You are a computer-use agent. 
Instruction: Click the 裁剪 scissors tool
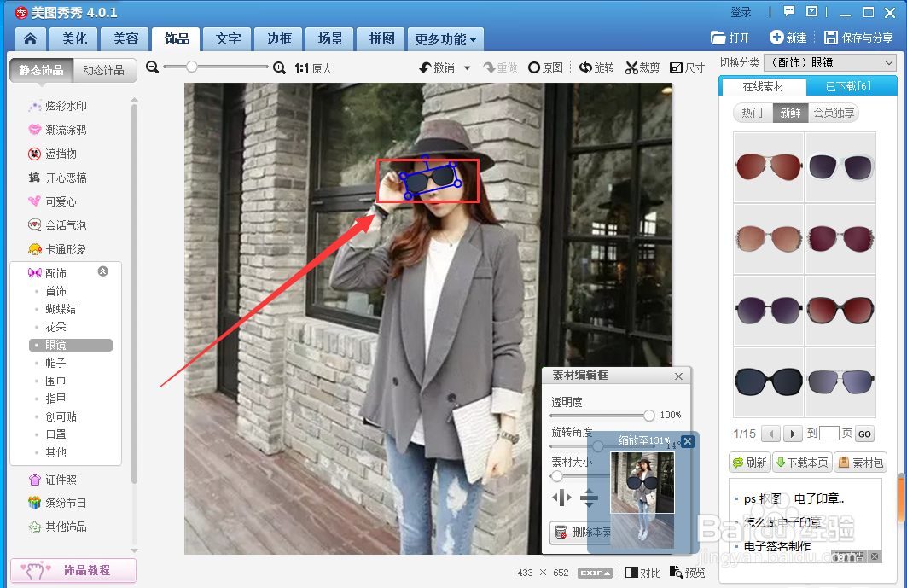(642, 67)
